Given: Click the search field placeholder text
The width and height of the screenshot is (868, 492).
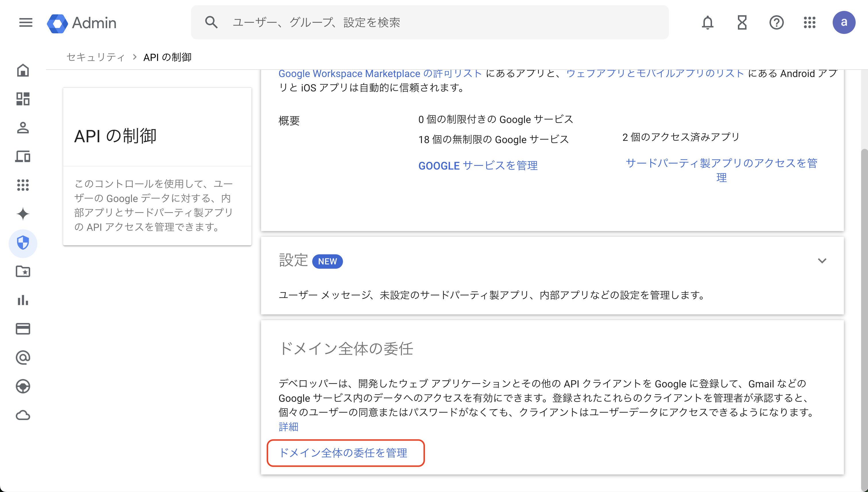Looking at the screenshot, I should 316,22.
